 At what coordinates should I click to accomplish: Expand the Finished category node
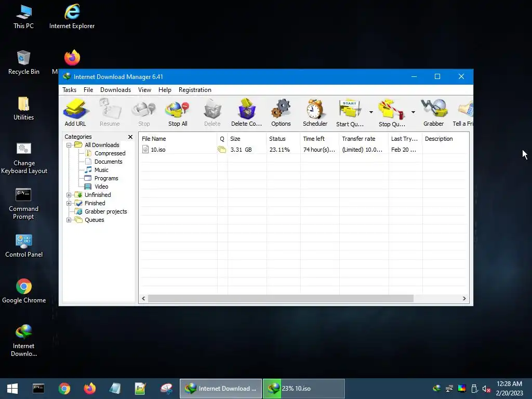[x=69, y=203]
